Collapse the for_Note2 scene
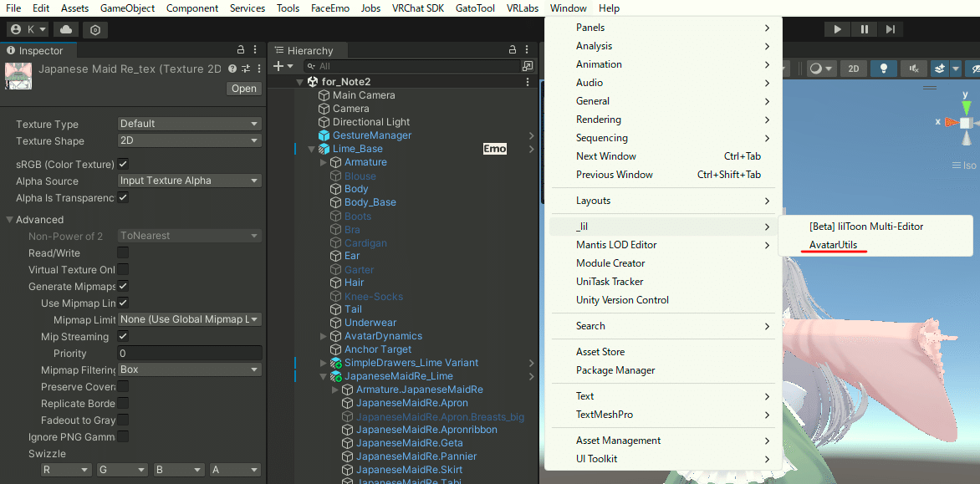Viewport: 980px width, 484px height. tap(300, 82)
